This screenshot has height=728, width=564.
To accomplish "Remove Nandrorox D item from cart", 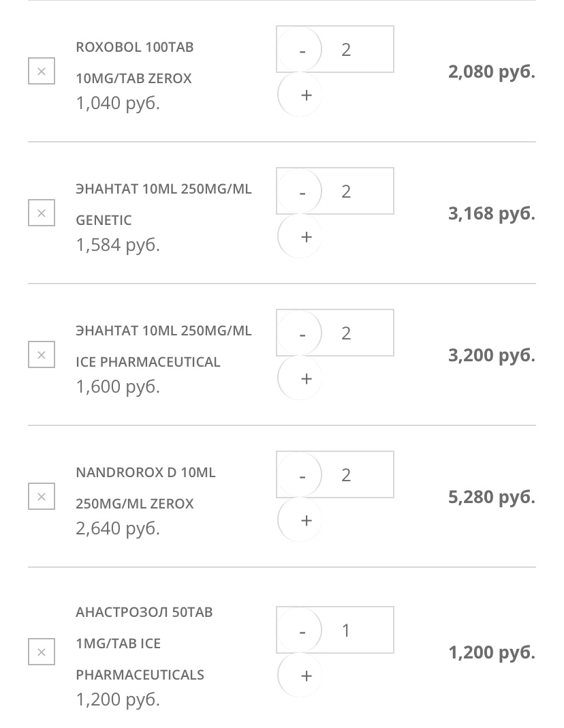I will tap(42, 497).
